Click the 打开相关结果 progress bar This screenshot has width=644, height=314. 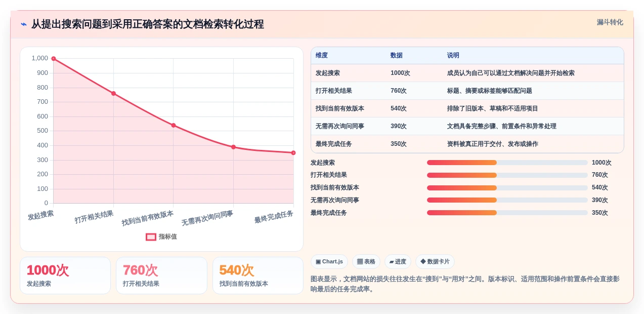pyautogui.click(x=507, y=175)
